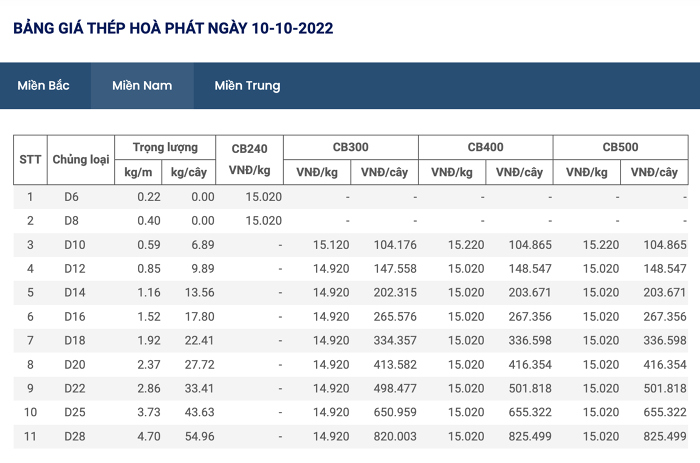700x463 pixels.
Task: Click the CB300 group header
Action: coord(351,147)
